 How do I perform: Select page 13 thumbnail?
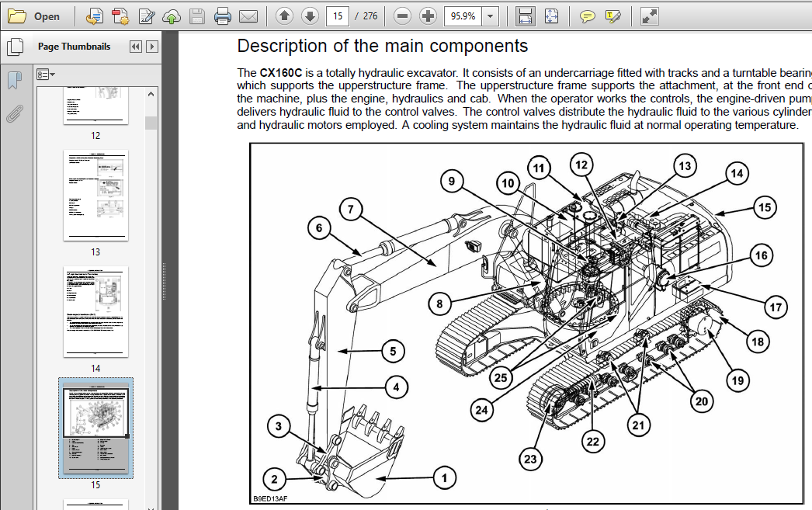coord(95,195)
